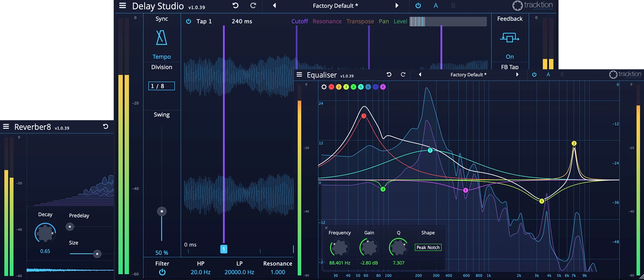Click the LP 20000.0 Hz value
This screenshot has height=280, width=644.
point(239,272)
